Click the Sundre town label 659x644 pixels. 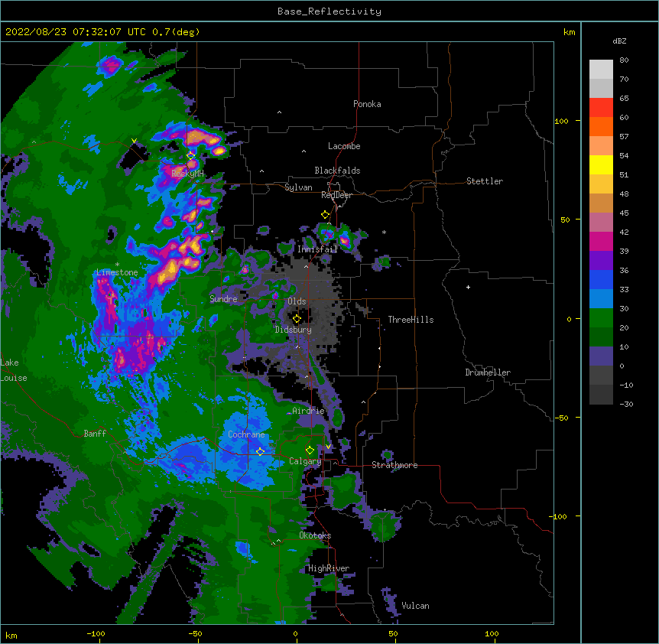click(223, 299)
